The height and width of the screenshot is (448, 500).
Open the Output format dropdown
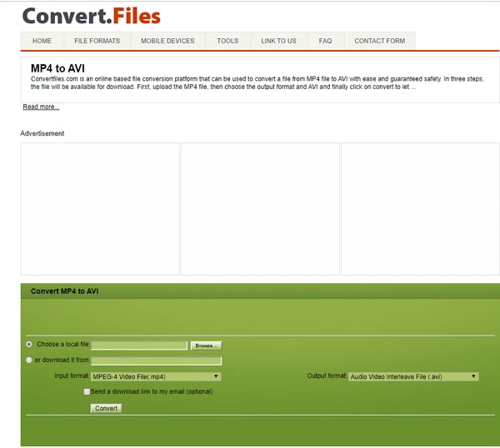click(x=413, y=376)
